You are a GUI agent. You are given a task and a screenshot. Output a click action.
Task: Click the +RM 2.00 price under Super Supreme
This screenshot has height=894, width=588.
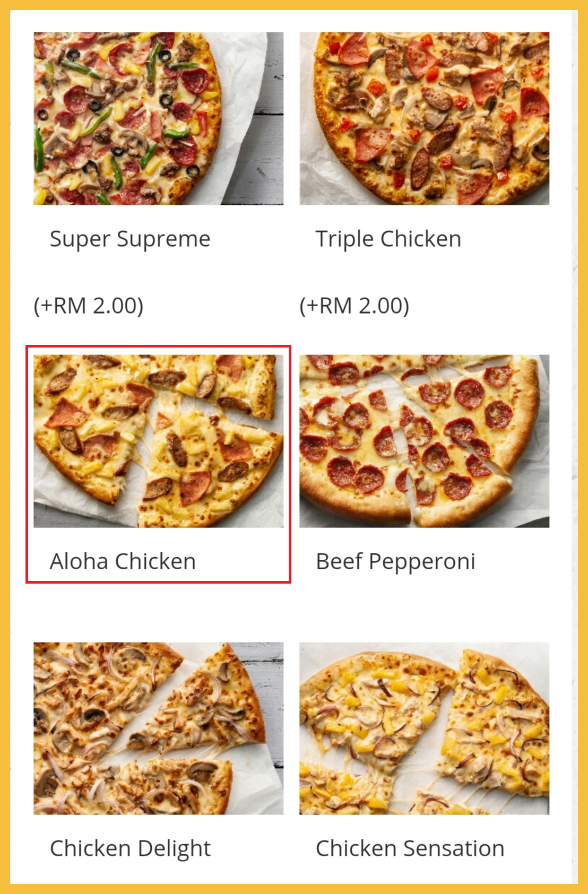89,306
